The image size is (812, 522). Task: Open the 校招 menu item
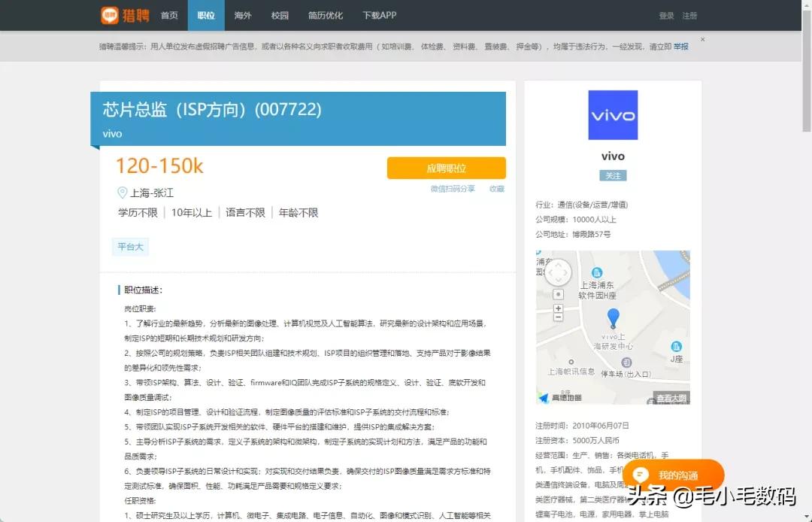pyautogui.click(x=279, y=15)
